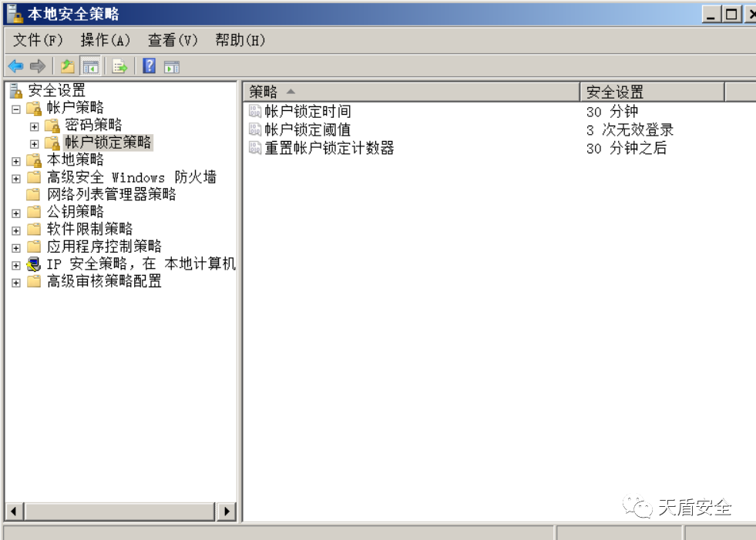Select the 重置帐户锁定计数器 policy
This screenshot has width=756, height=540.
[x=329, y=148]
